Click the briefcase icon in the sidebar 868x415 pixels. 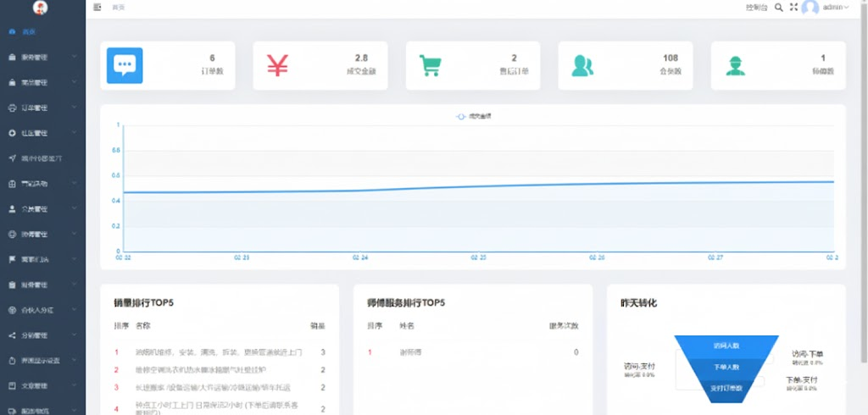click(12, 57)
